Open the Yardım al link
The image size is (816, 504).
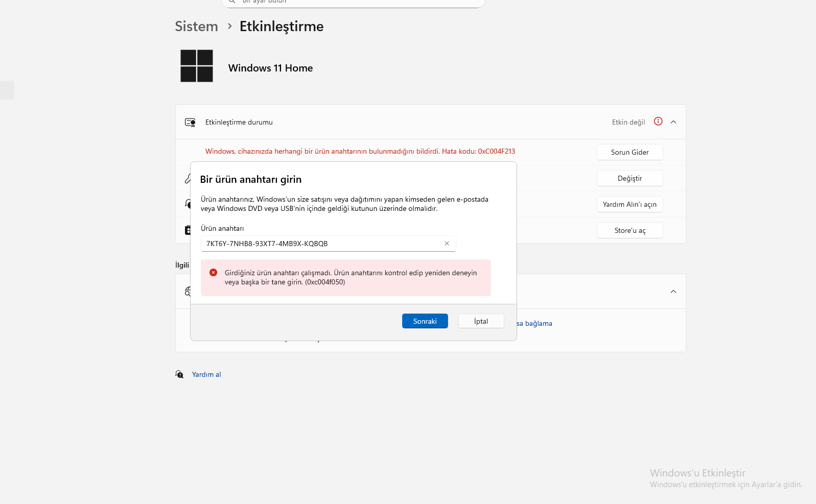coord(206,374)
